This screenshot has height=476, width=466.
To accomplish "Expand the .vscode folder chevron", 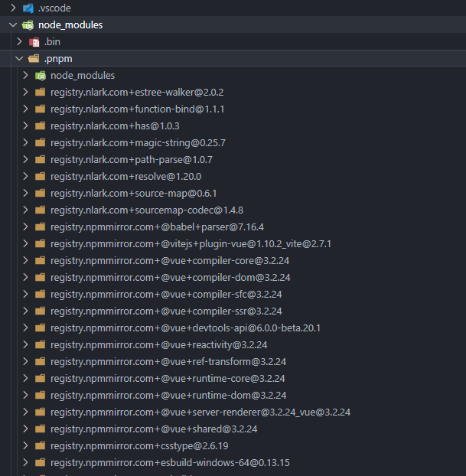I will tap(13, 8).
